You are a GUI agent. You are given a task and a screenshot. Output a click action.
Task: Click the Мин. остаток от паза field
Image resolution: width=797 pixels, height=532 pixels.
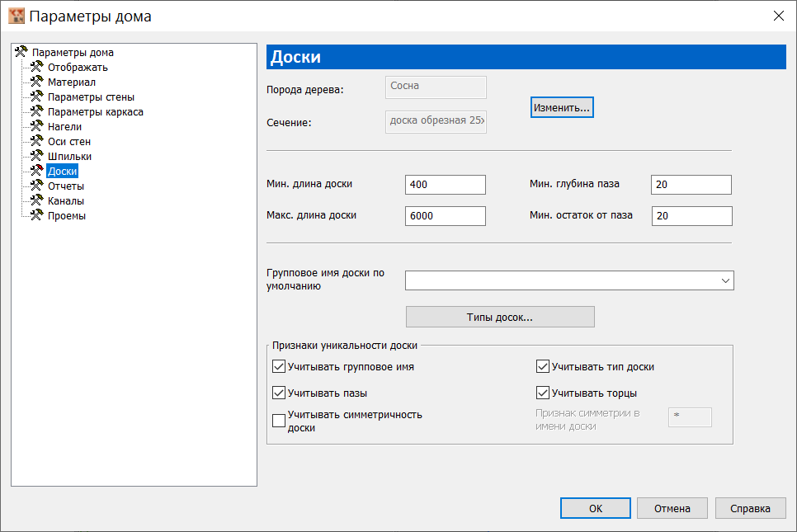(691, 216)
